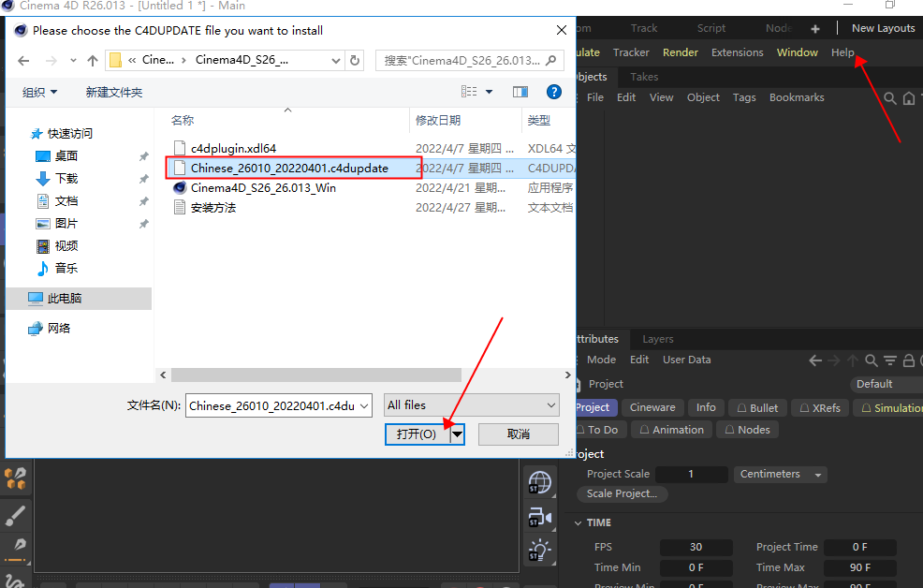Screen dimensions: 923x588
Task: Open the Centimeters unit dropdown
Action: (780, 475)
